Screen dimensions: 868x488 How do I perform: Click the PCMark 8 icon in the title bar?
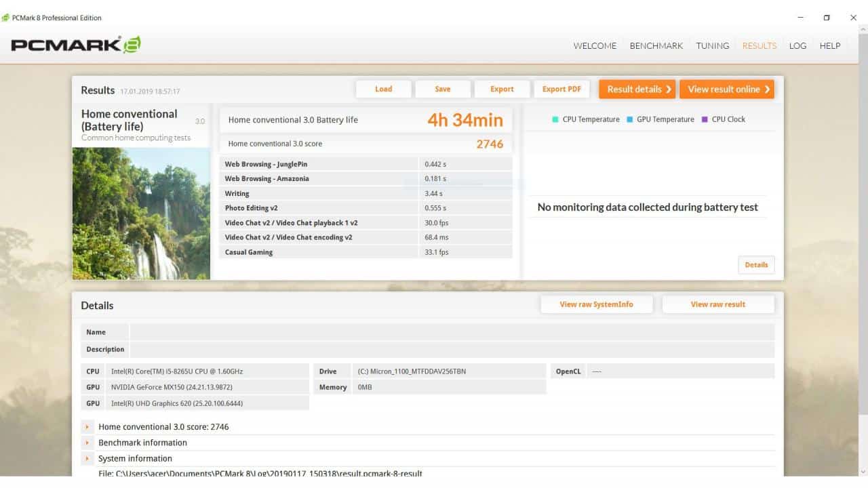point(6,18)
